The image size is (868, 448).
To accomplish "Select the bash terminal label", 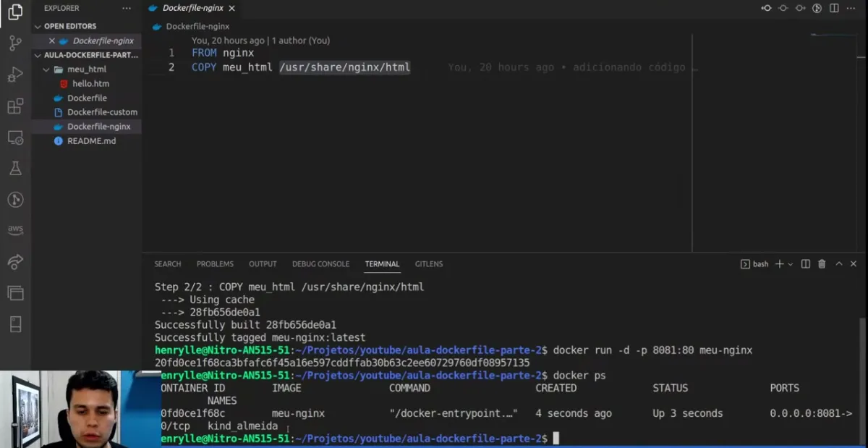I will 754,264.
